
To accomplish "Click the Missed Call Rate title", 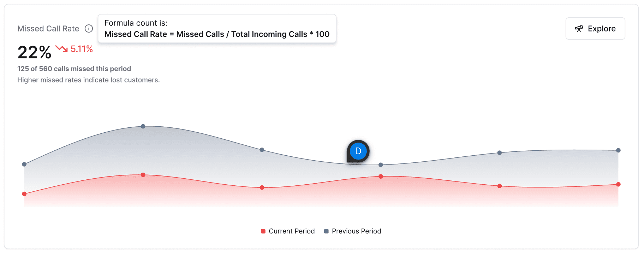I will [48, 29].
